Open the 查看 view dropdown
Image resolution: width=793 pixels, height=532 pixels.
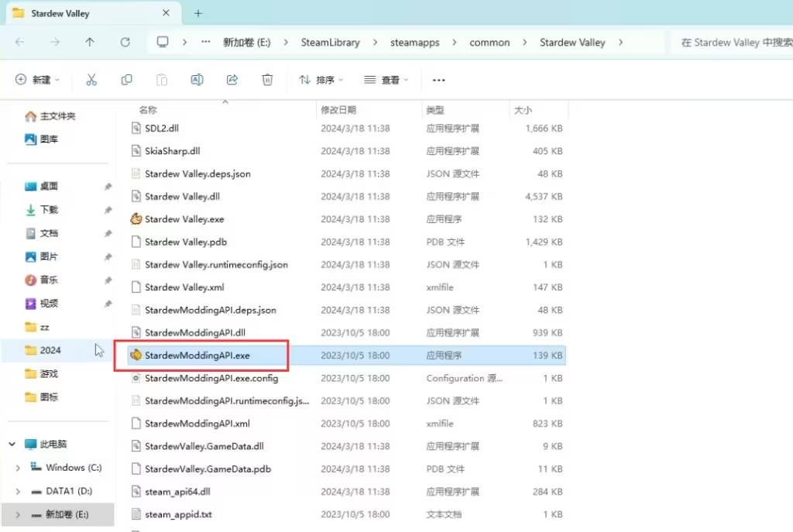tap(386, 80)
